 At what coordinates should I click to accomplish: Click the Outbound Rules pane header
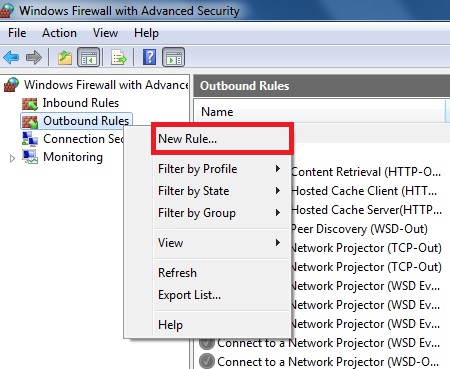click(x=322, y=86)
